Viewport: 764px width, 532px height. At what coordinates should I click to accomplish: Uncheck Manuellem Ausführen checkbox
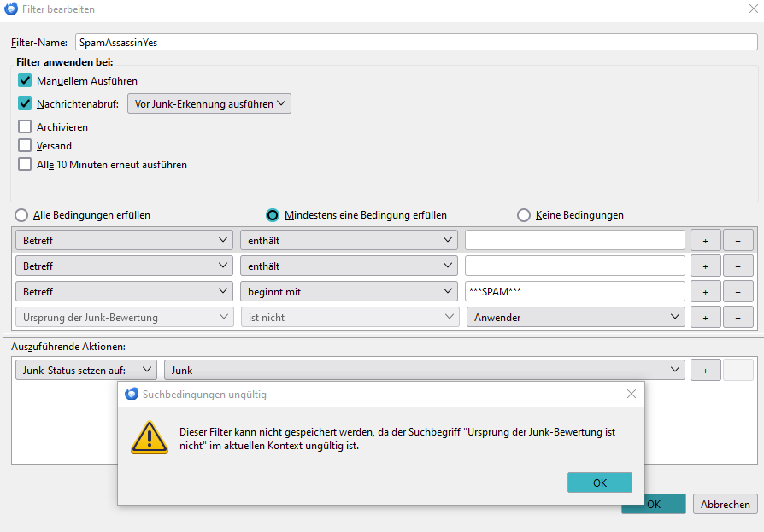pos(25,80)
